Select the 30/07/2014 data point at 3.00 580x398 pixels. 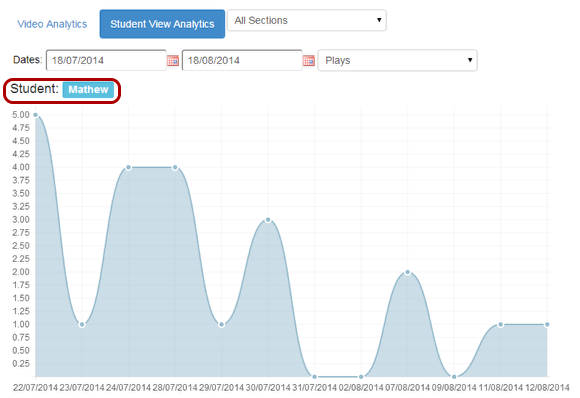click(268, 220)
